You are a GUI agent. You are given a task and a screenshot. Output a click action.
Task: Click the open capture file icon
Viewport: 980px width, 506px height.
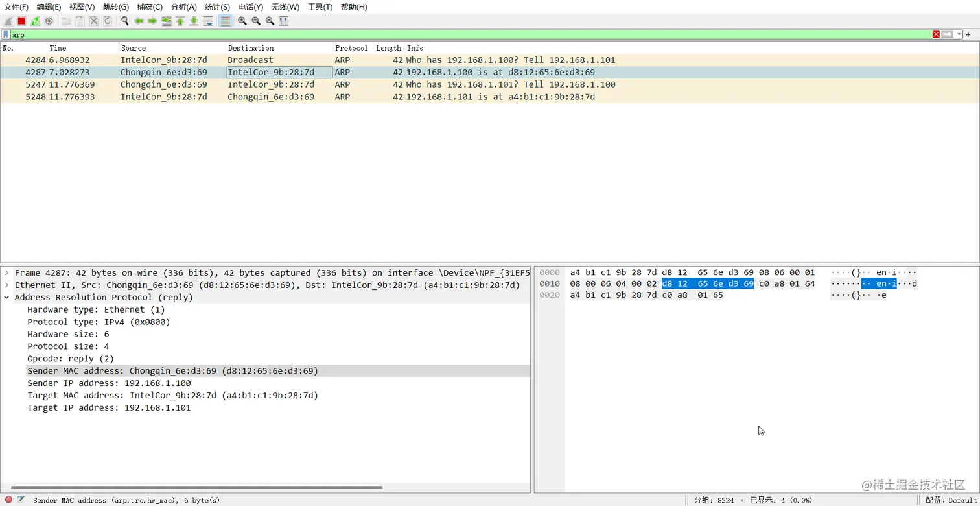click(x=66, y=21)
